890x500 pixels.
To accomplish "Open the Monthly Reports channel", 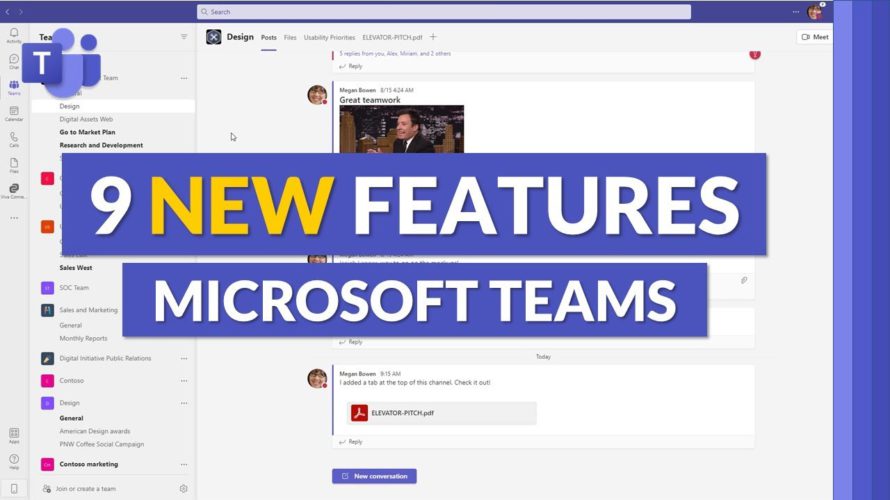I will (83, 338).
